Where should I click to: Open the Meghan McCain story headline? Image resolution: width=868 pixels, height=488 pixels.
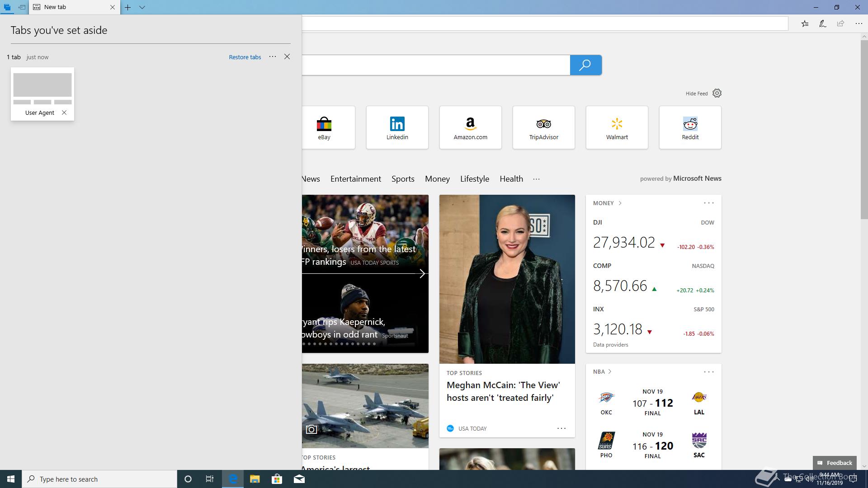click(x=503, y=391)
